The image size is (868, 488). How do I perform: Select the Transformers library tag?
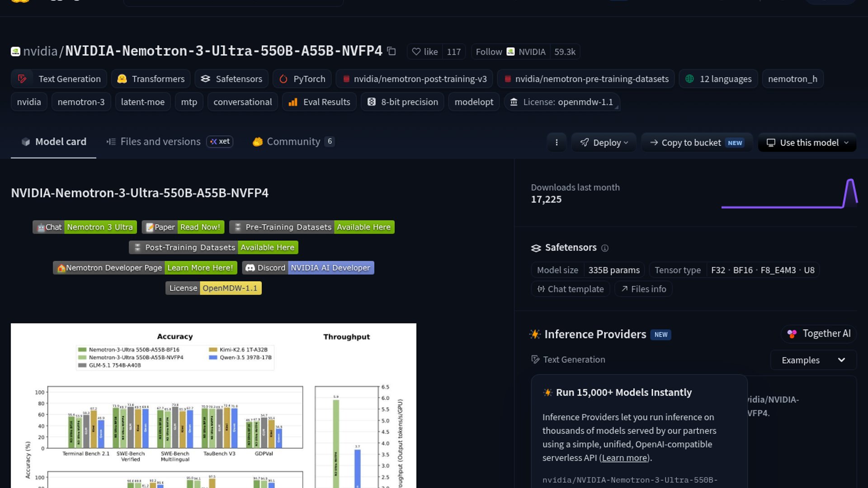pos(151,79)
